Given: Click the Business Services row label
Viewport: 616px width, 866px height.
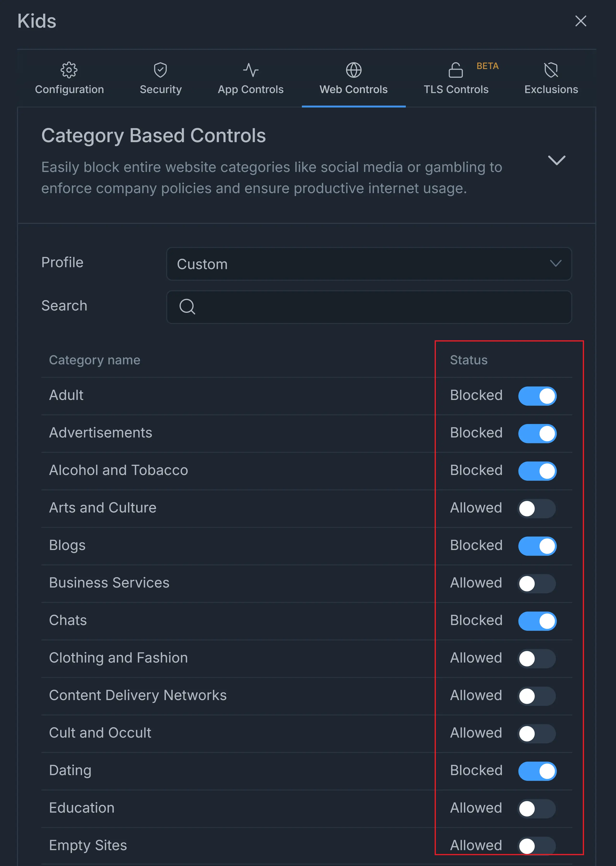Looking at the screenshot, I should point(109,583).
